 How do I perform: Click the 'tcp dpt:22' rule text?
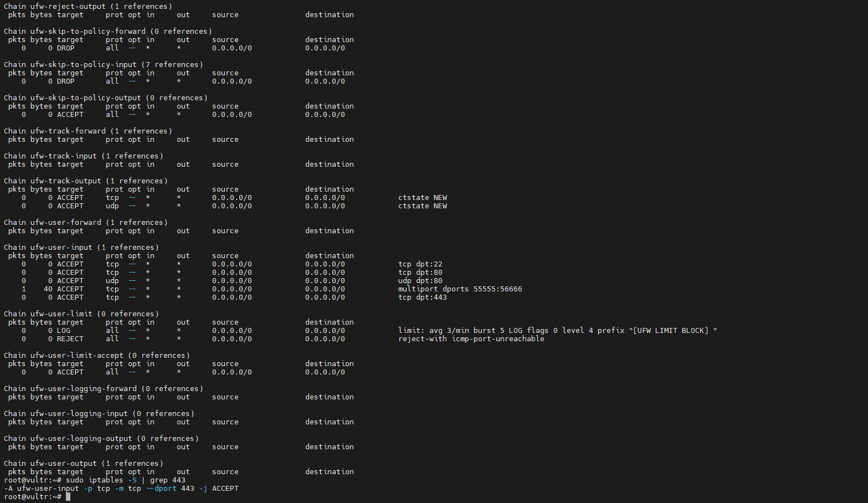pos(420,264)
